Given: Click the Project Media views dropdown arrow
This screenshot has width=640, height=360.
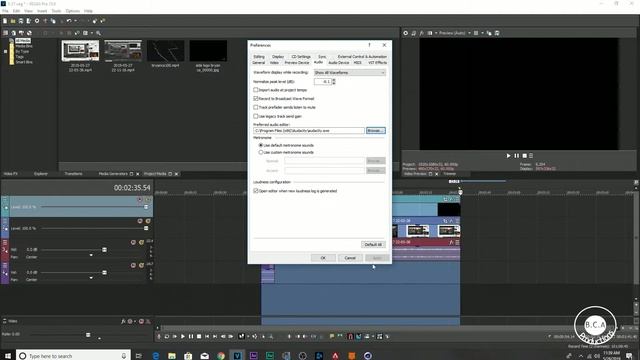Looking at the screenshot, I should (x=91, y=33).
